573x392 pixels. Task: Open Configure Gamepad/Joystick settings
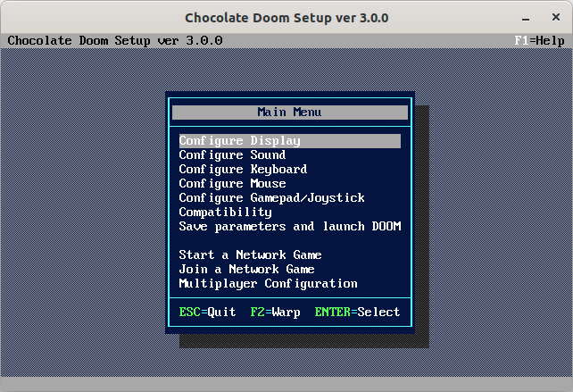click(x=272, y=198)
